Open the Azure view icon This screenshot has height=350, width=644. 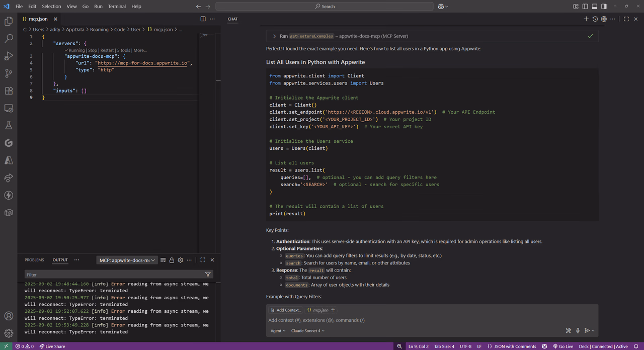(x=9, y=160)
